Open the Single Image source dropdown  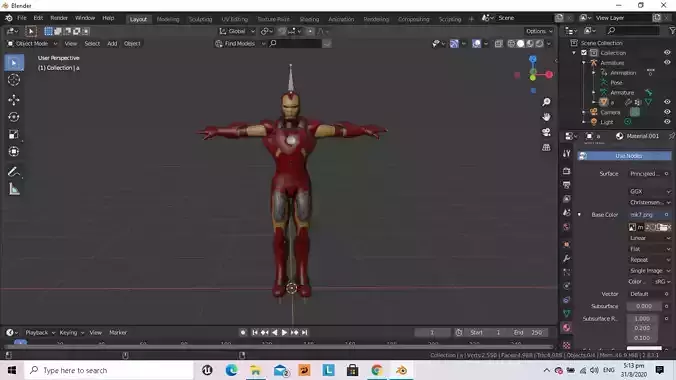click(649, 271)
